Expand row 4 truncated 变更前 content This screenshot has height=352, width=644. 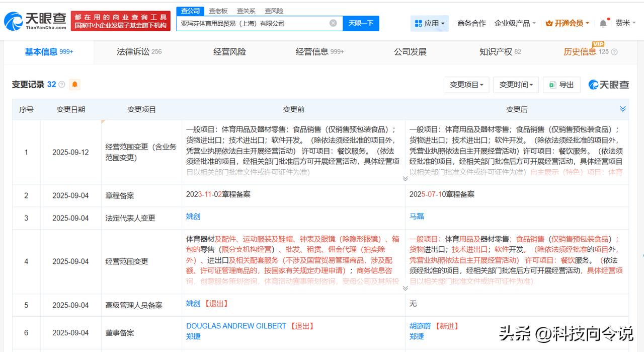tap(405, 288)
